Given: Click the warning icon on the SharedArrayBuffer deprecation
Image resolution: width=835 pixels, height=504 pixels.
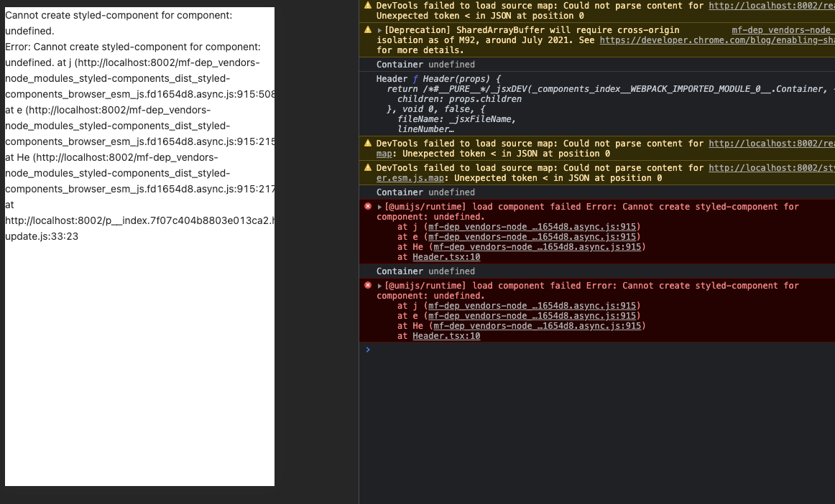Looking at the screenshot, I should [x=369, y=29].
